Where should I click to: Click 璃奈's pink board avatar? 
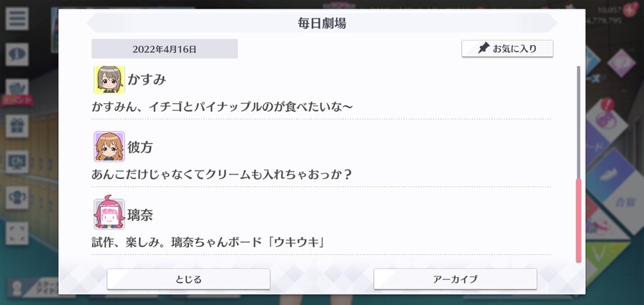click(x=109, y=213)
